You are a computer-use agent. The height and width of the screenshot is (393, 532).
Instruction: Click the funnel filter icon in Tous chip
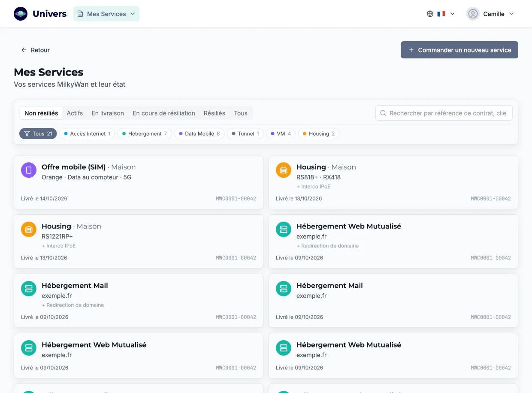27,134
